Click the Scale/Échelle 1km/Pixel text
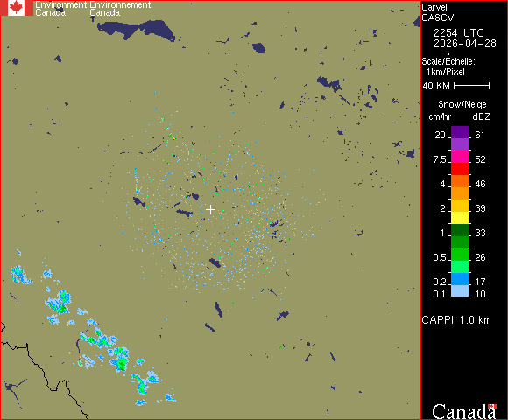Image resolution: width=508 pixels, height=420 pixels. pyautogui.click(x=448, y=66)
